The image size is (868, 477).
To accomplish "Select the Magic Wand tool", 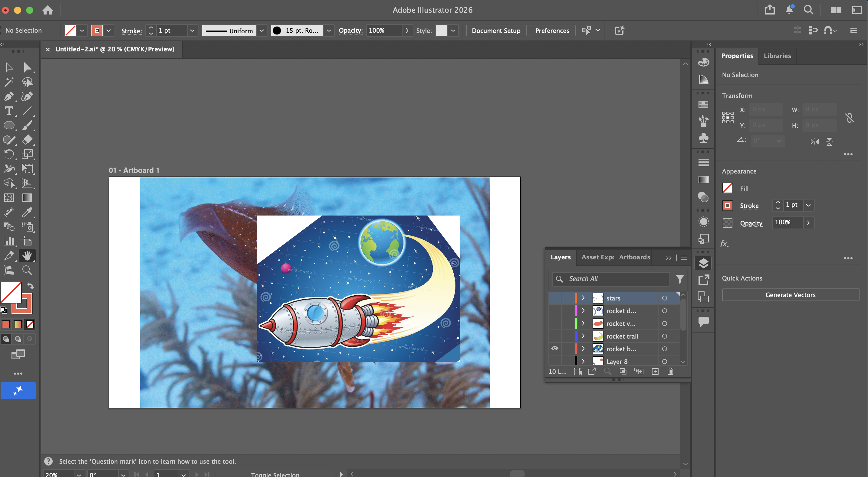I will (9, 82).
